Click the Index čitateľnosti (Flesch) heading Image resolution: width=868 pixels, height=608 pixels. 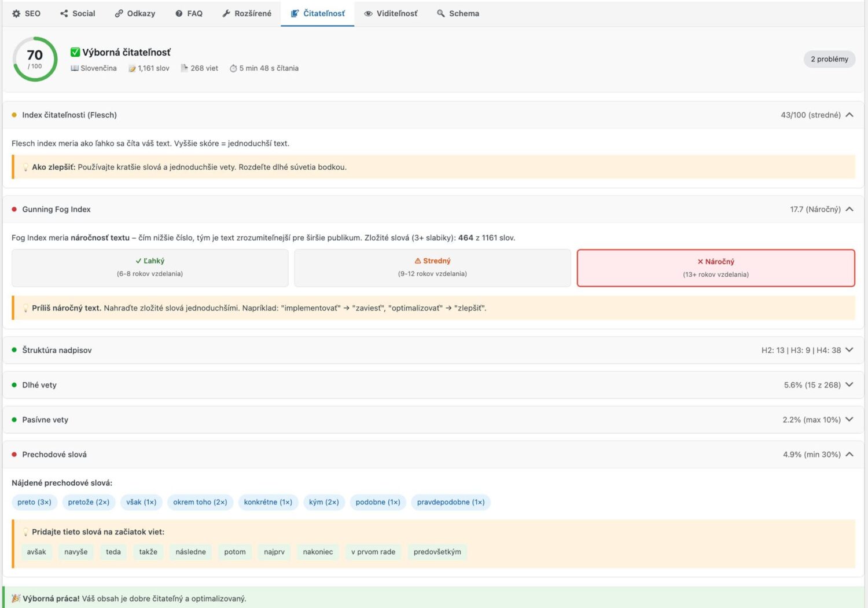point(69,115)
